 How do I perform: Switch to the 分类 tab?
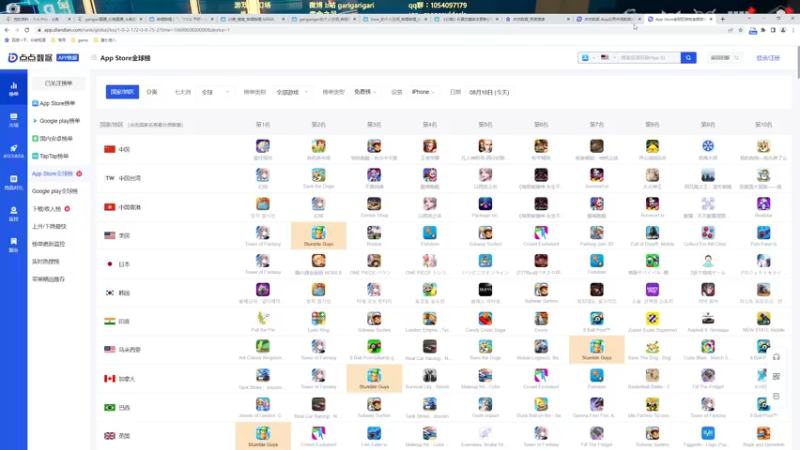pos(152,92)
